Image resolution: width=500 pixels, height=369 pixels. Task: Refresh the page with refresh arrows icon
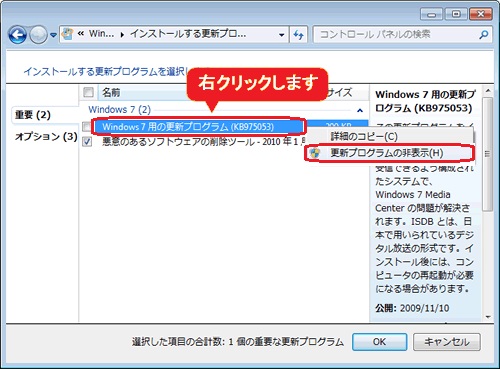pyautogui.click(x=299, y=35)
